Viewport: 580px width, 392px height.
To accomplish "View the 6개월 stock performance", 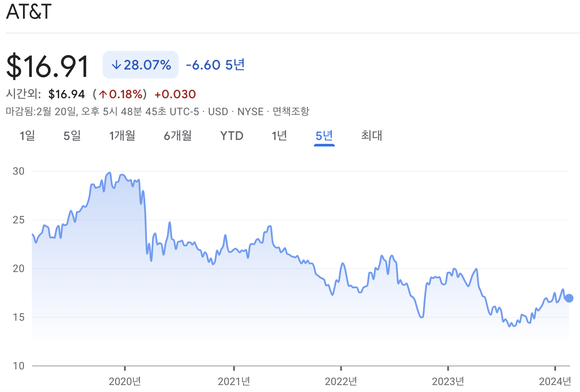I will coord(177,136).
